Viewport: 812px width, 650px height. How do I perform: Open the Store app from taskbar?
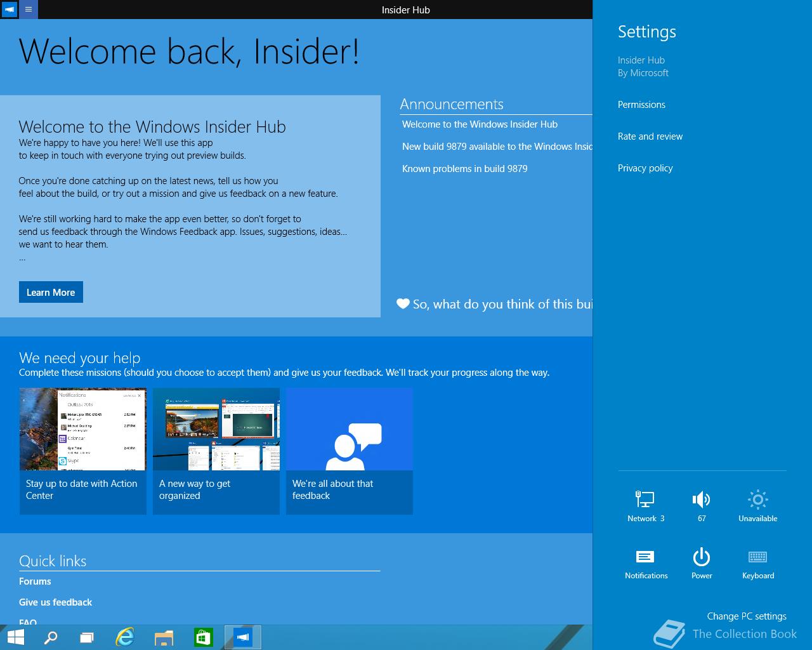pyautogui.click(x=203, y=637)
